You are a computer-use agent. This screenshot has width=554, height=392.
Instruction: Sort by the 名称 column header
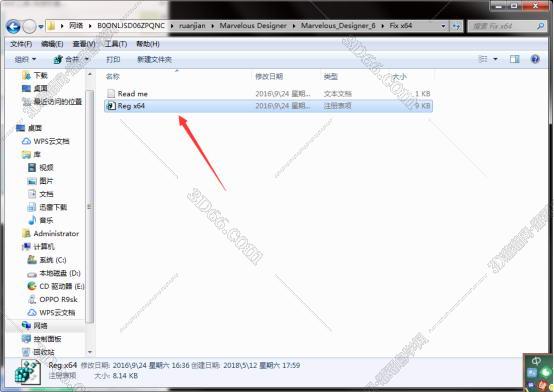point(113,76)
